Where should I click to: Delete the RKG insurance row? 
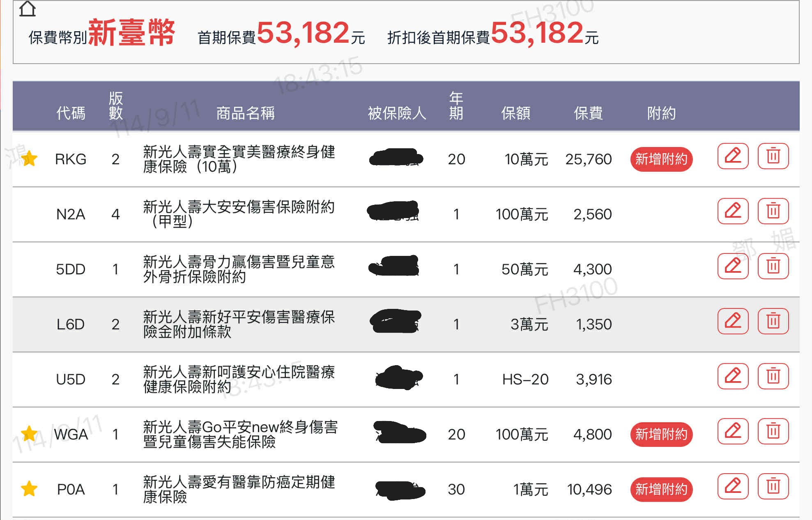click(x=773, y=156)
